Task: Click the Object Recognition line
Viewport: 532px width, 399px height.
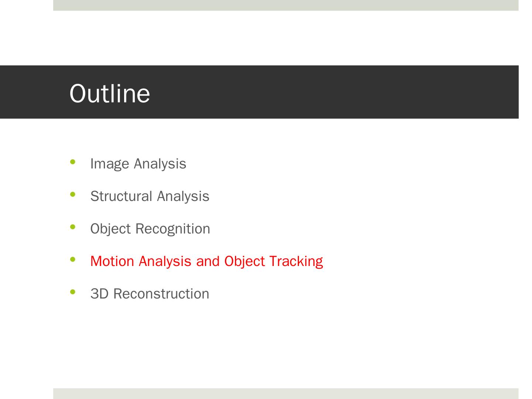Action: click(150, 229)
